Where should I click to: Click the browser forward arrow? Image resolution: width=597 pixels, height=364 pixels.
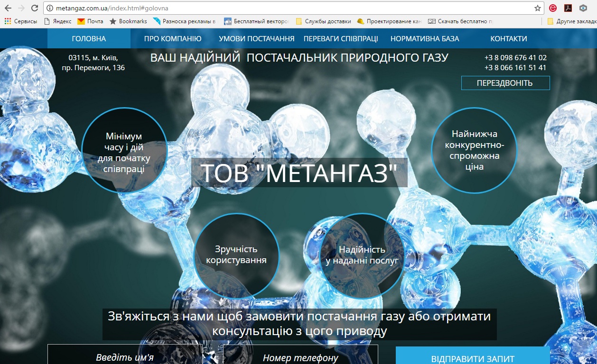(21, 8)
